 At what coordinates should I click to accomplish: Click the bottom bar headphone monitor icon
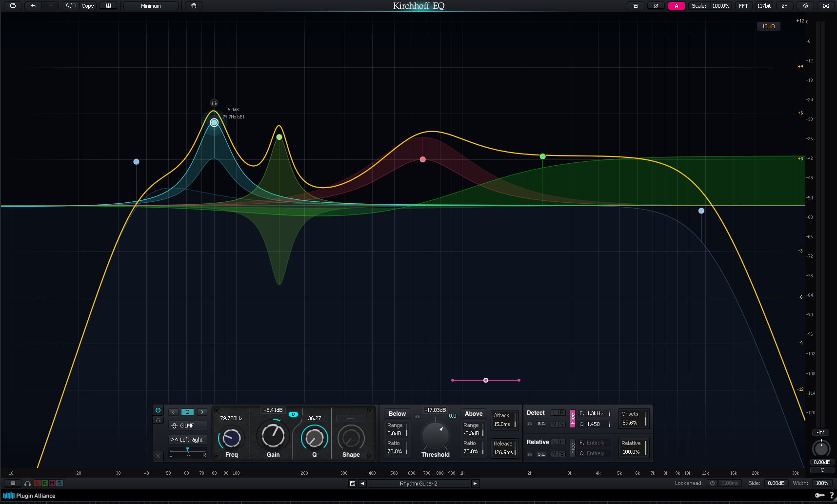(27, 484)
